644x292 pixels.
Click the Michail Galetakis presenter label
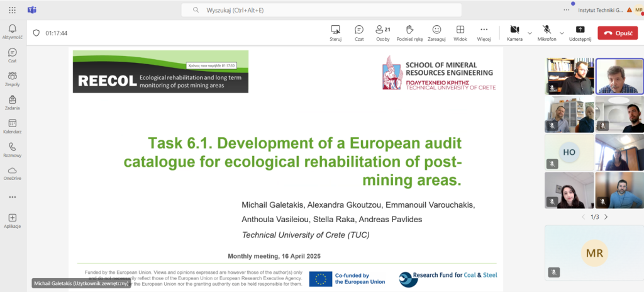pos(81,283)
